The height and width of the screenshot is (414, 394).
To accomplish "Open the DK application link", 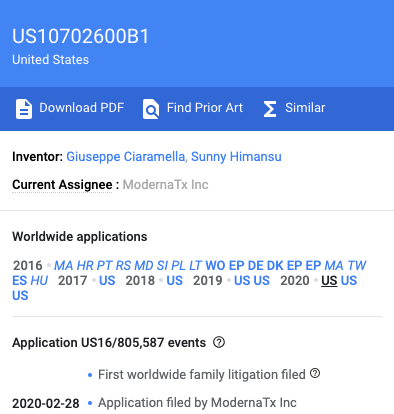I will 275,266.
